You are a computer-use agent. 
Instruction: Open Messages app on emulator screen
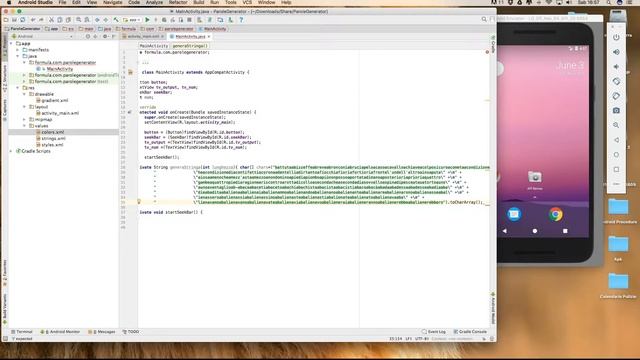[x=514, y=214]
